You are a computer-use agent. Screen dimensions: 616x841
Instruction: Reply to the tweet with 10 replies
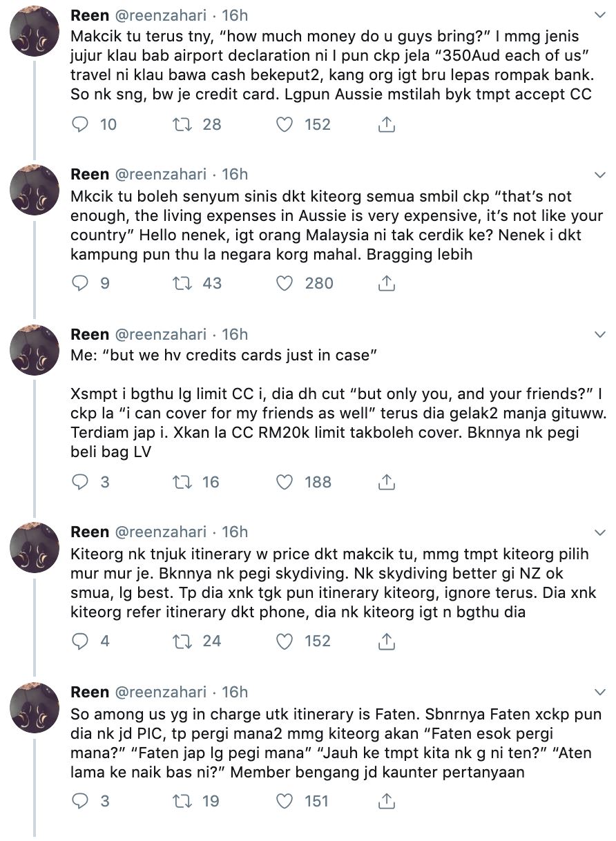pyautogui.click(x=81, y=124)
